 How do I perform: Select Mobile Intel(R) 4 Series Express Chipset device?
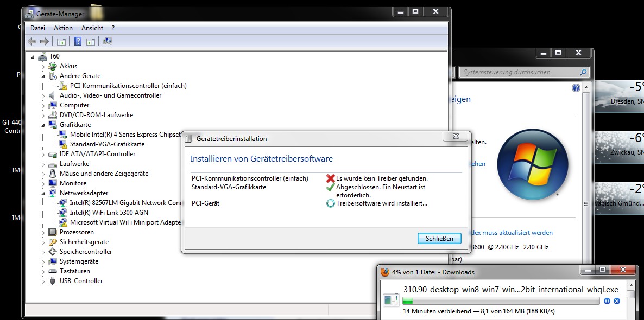125,135
